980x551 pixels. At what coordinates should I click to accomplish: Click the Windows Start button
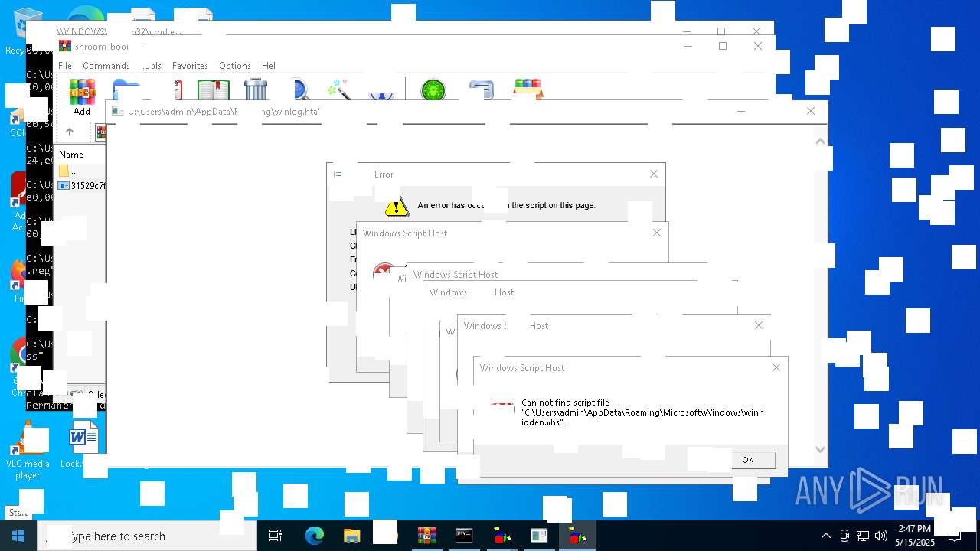[x=18, y=536]
